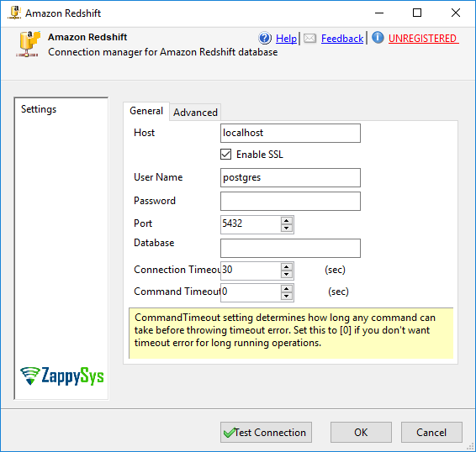Screen dimensions: 476x452
Task: Click the ZappySys logo
Action: click(62, 376)
